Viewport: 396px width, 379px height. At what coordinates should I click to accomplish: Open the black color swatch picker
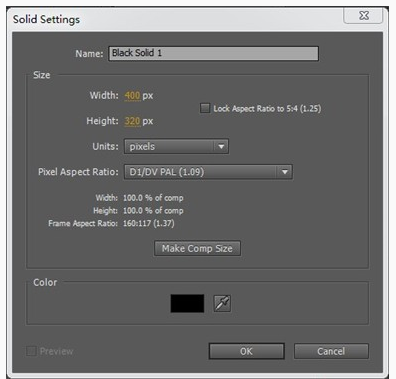click(187, 303)
